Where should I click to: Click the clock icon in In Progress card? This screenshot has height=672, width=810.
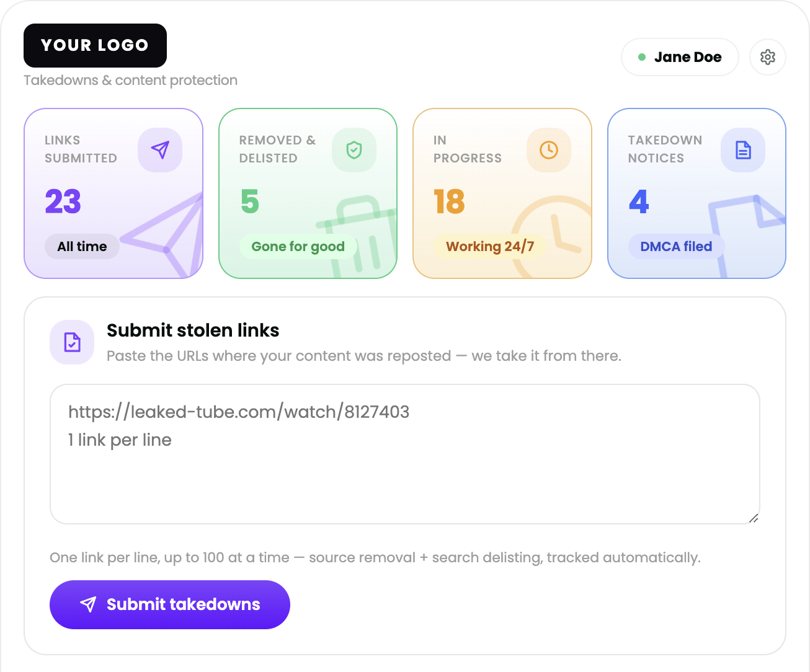pos(549,150)
